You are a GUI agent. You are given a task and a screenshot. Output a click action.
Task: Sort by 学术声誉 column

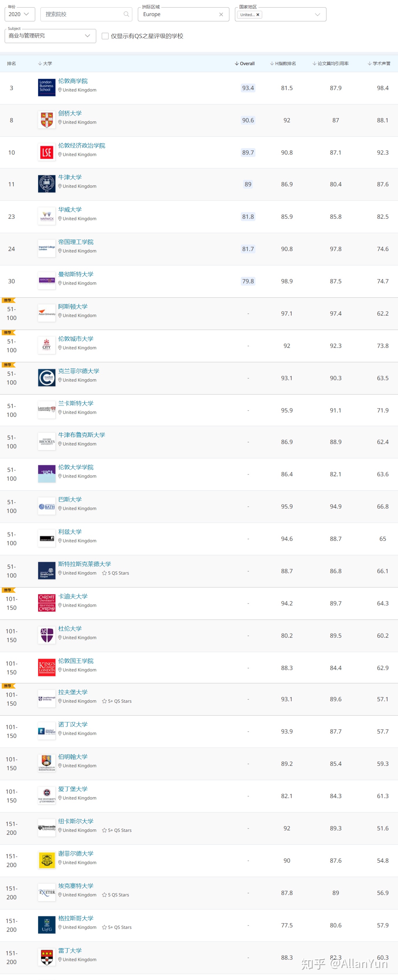click(379, 63)
